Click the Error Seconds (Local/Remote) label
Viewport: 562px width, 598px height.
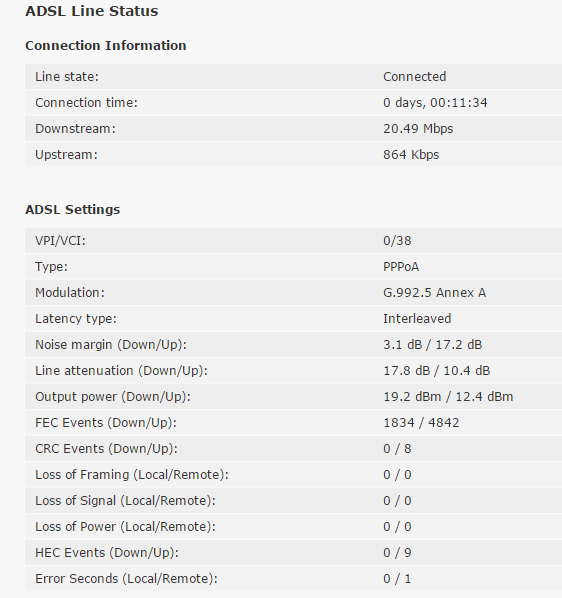pos(126,579)
